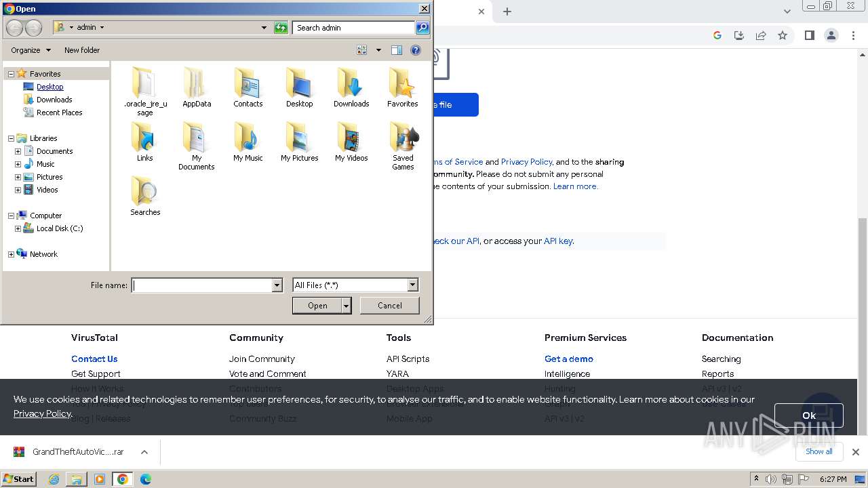Open the Privacy Policy link in cookie banner
Image resolution: width=868 pixels, height=488 pixels.
(x=42, y=413)
